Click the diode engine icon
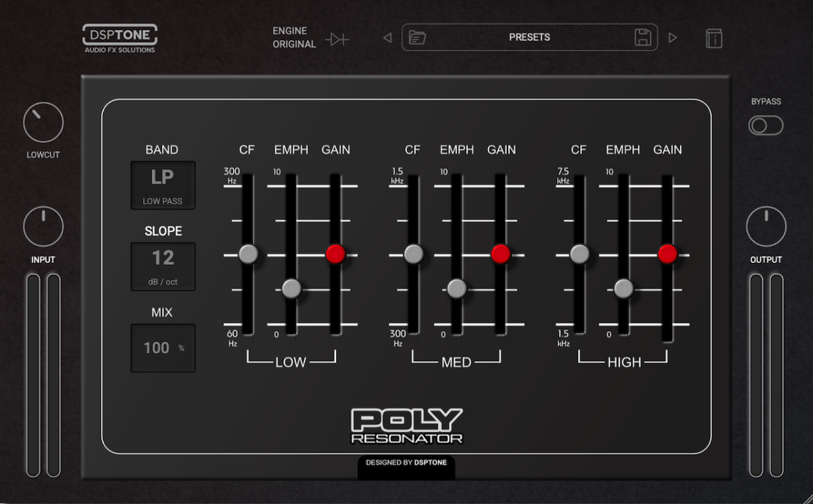This screenshot has width=813, height=504. [x=337, y=39]
